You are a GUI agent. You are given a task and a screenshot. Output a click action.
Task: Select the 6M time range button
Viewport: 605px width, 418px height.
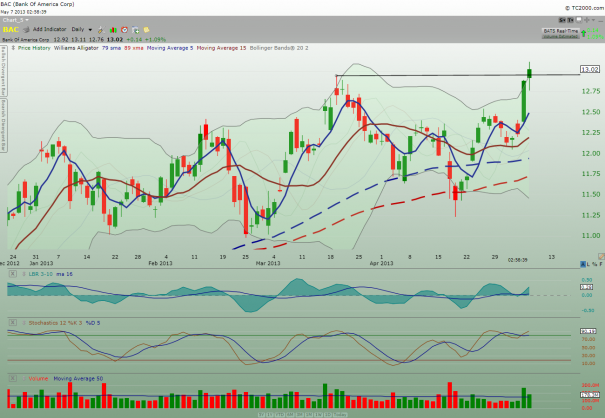[289, 415]
